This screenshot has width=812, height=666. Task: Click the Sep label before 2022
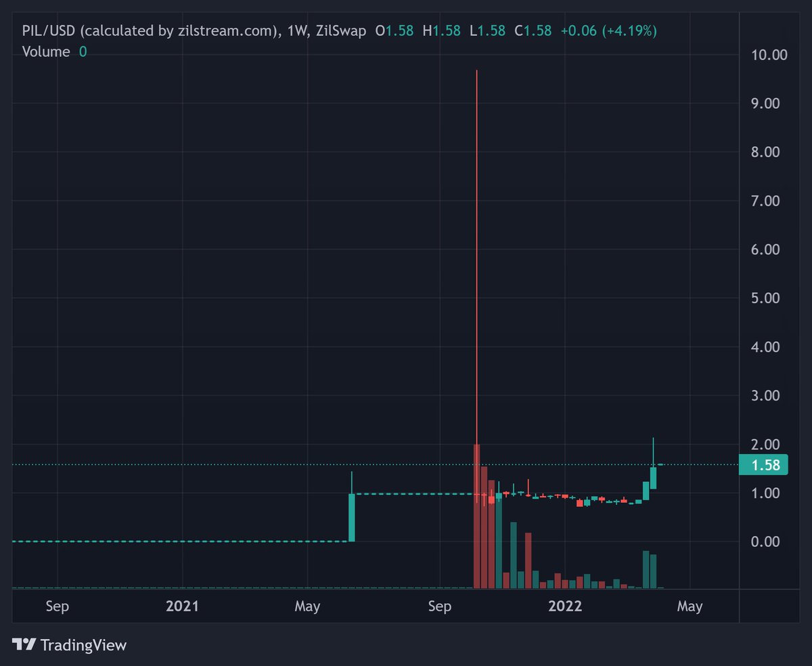440,606
